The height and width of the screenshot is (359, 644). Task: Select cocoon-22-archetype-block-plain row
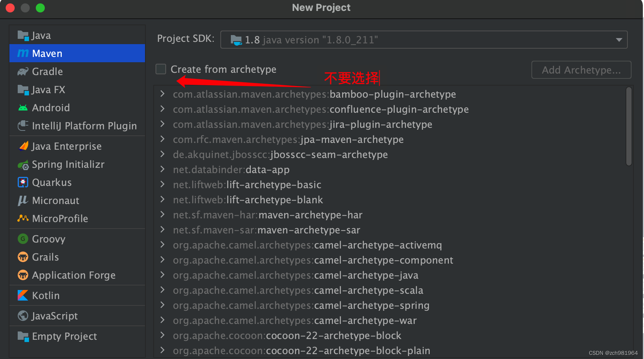click(x=390, y=351)
